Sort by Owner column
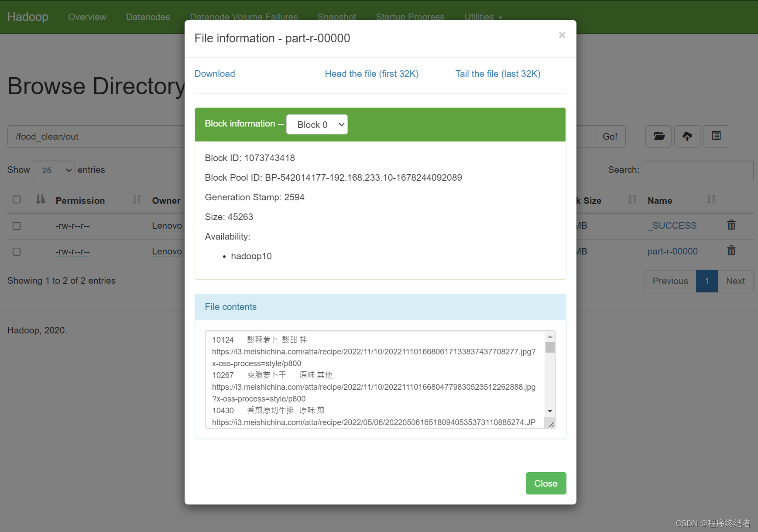758x532 pixels. coord(166,201)
